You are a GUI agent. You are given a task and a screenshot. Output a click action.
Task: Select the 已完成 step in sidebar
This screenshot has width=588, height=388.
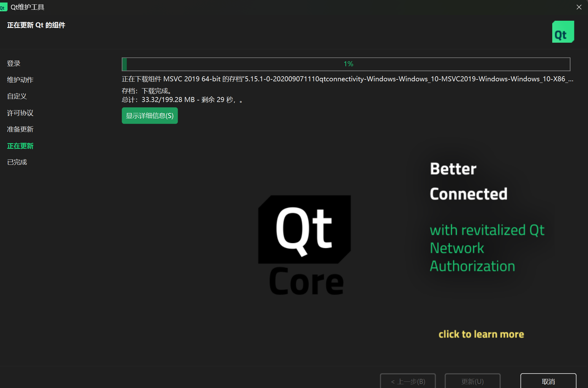click(x=17, y=162)
